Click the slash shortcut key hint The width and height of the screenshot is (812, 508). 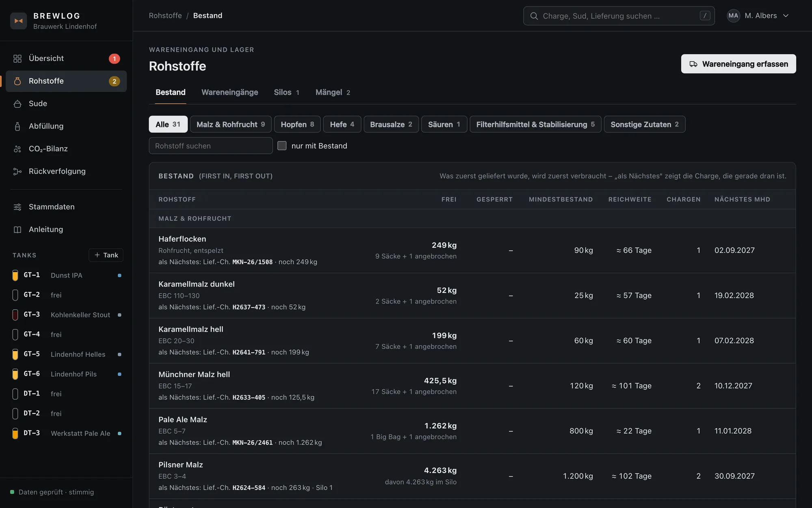pyautogui.click(x=705, y=16)
